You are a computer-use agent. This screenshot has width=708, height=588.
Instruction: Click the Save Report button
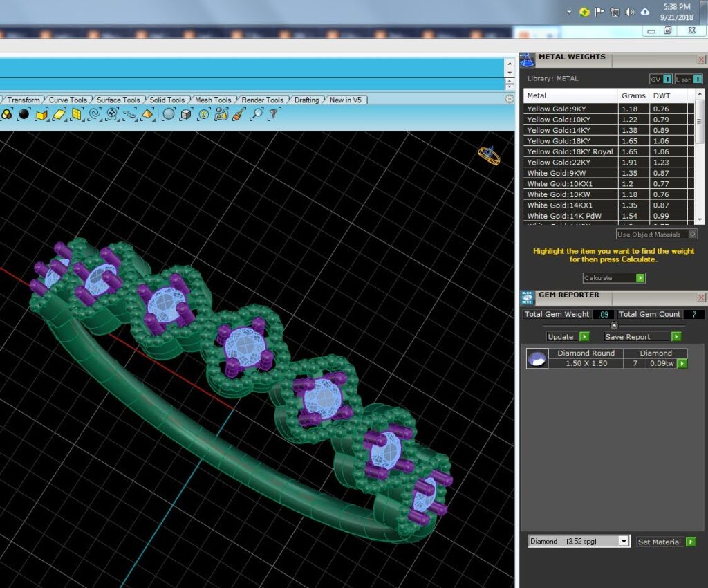coord(642,336)
